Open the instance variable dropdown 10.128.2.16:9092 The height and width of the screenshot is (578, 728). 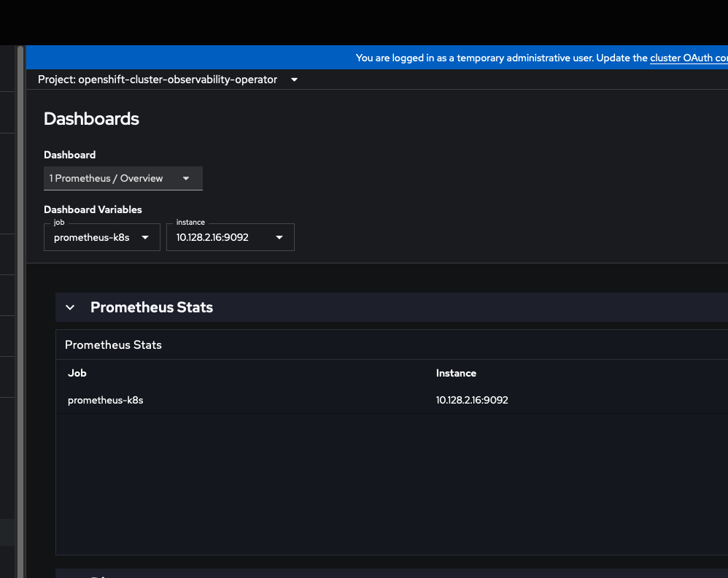coord(231,237)
